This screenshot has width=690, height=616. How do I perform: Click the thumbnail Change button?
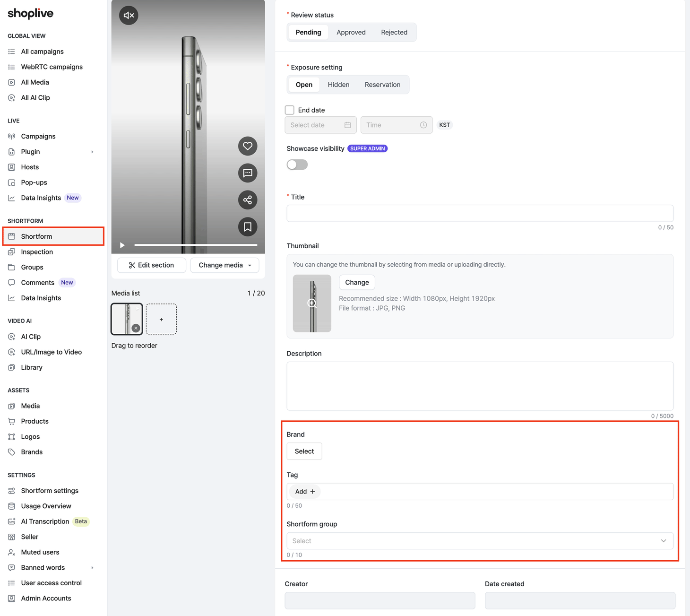coord(357,282)
